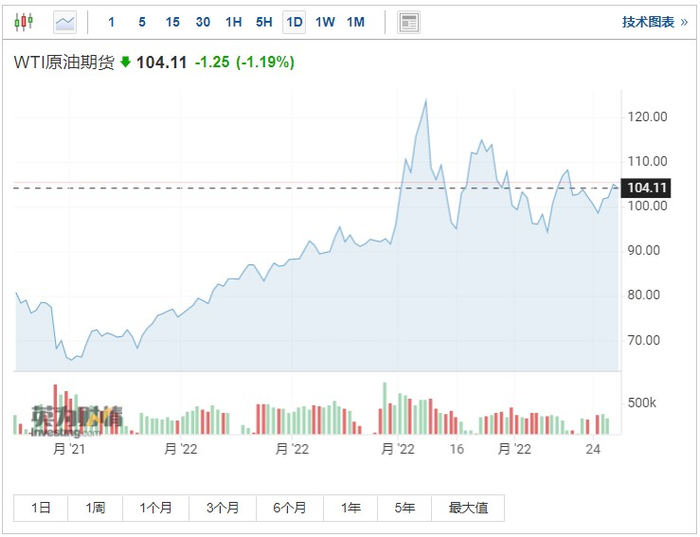Switch the interval to 5H
The height and width of the screenshot is (537, 700).
tap(264, 22)
